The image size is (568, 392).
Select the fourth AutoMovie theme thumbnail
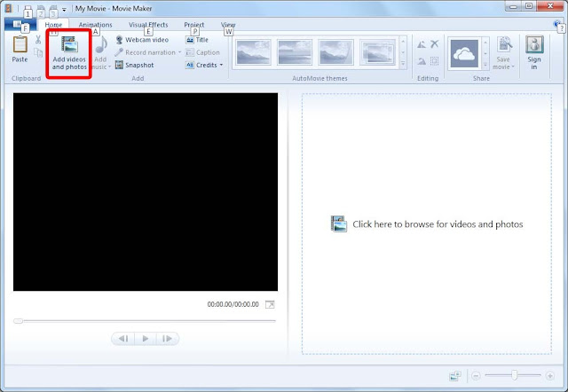tap(377, 52)
